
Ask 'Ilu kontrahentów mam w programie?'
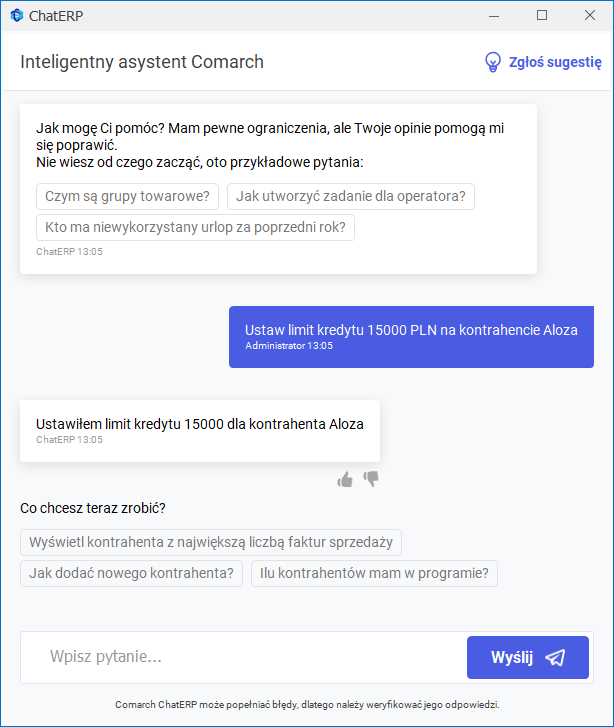coord(374,574)
